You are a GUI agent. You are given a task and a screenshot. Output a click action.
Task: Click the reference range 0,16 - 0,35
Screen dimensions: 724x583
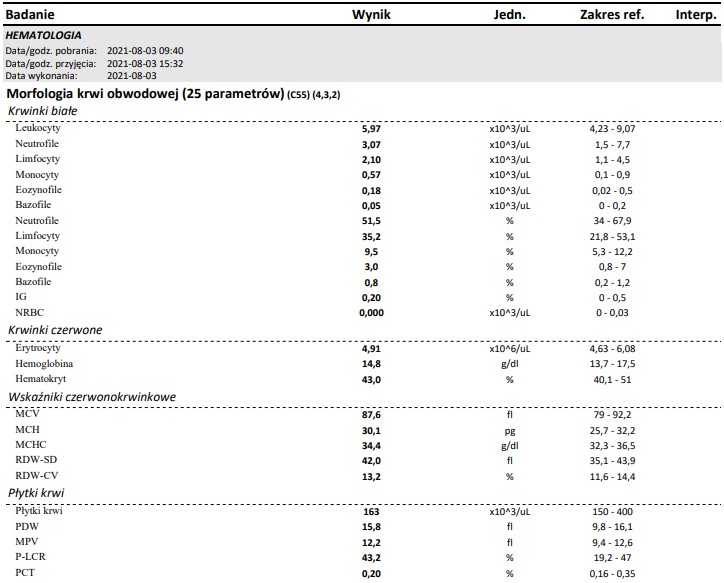pos(612,574)
